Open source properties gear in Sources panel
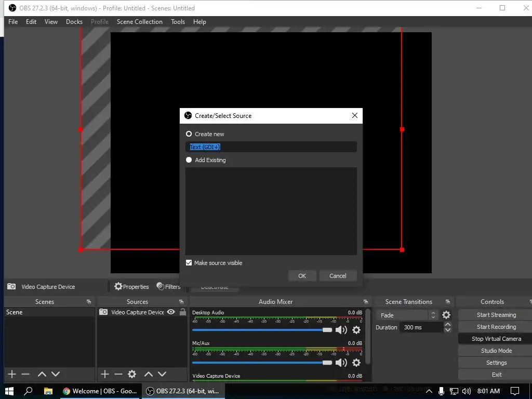Viewport: 532px width, 399px height. [132, 374]
